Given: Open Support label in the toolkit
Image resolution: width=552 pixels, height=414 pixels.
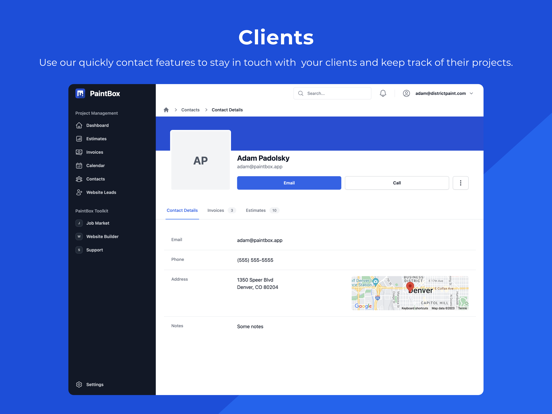Looking at the screenshot, I should pyautogui.click(x=95, y=250).
